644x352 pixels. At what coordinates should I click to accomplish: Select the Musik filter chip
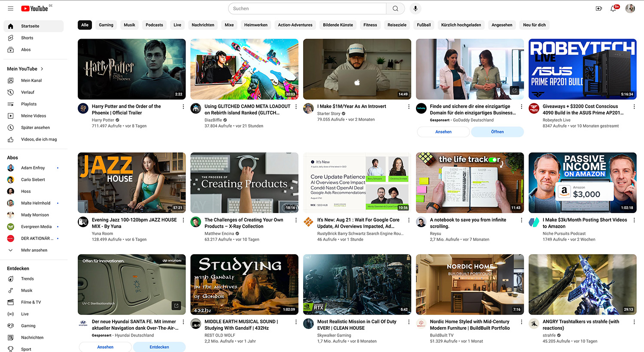(130, 25)
